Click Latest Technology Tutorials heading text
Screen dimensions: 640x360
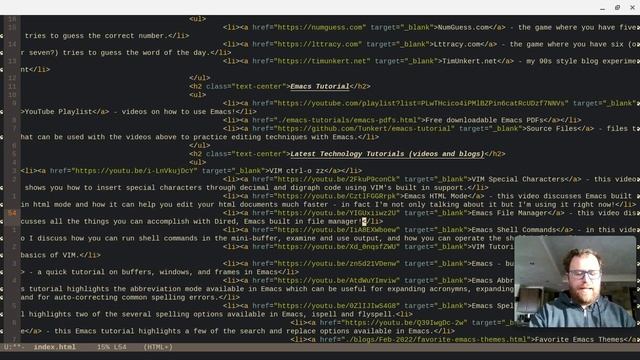(387, 154)
